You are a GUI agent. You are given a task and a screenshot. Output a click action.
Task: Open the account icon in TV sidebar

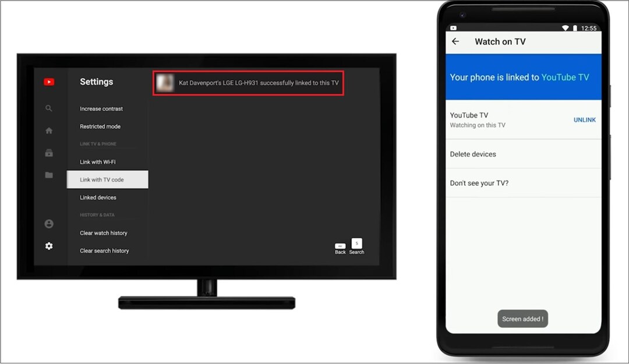[x=49, y=224]
